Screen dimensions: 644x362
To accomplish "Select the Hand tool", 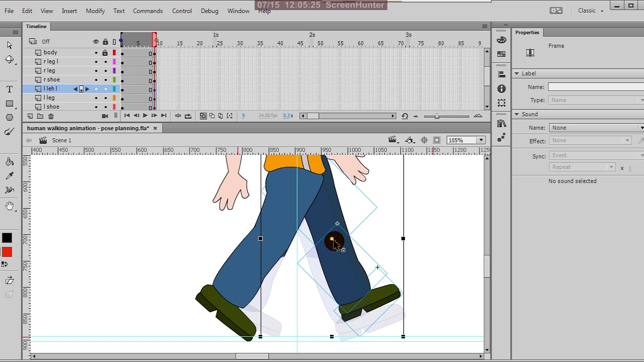I will (10, 206).
